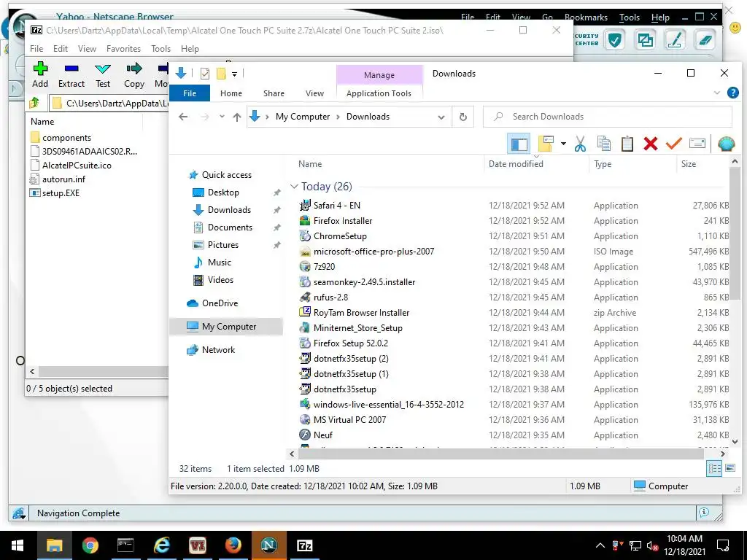Collapse the Today (26) group
Image resolution: width=747 pixels, height=560 pixels.
tap(294, 186)
